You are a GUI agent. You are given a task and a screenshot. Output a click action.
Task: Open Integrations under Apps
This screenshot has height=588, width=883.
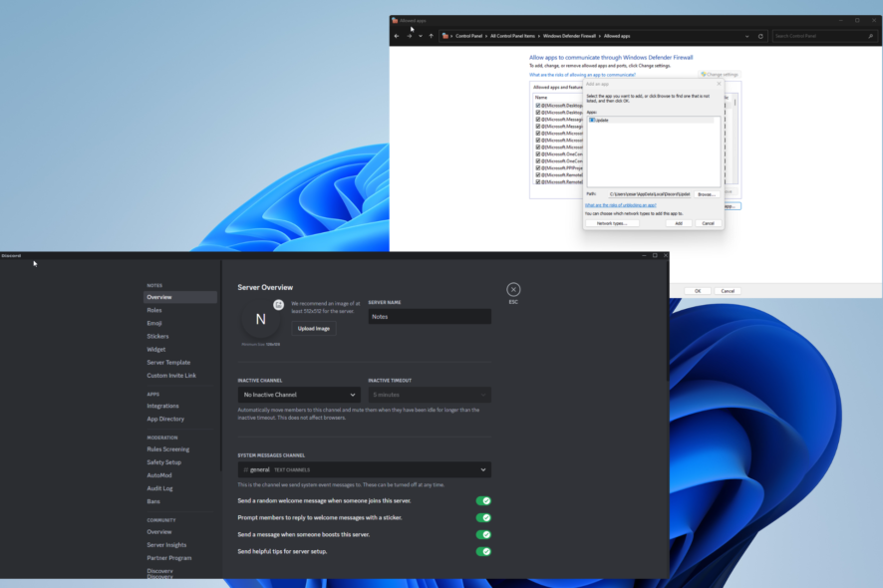[162, 406]
